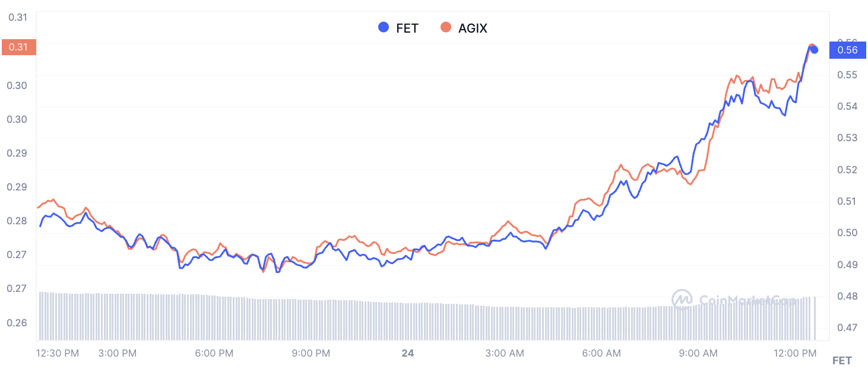Select the 3:00 PM time axis label
This screenshot has width=868, height=375.
(118, 354)
